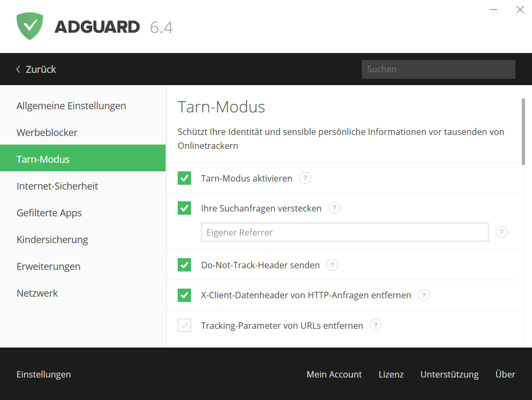The width and height of the screenshot is (532, 400).
Task: Close the Adguard window
Action: 520,10
